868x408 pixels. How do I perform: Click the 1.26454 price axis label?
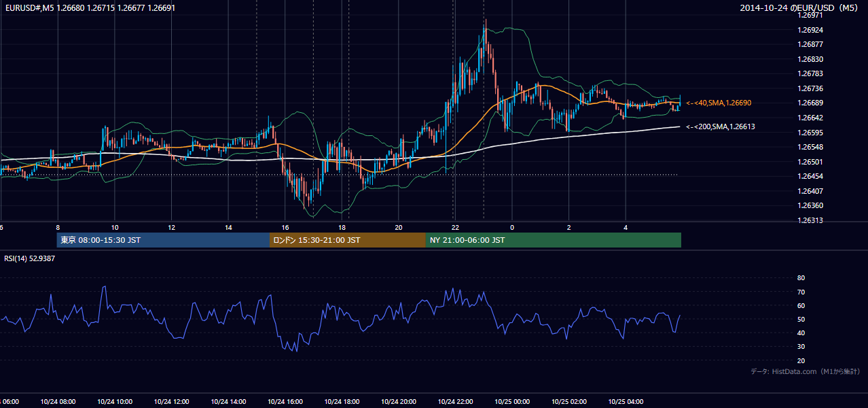[x=810, y=176]
